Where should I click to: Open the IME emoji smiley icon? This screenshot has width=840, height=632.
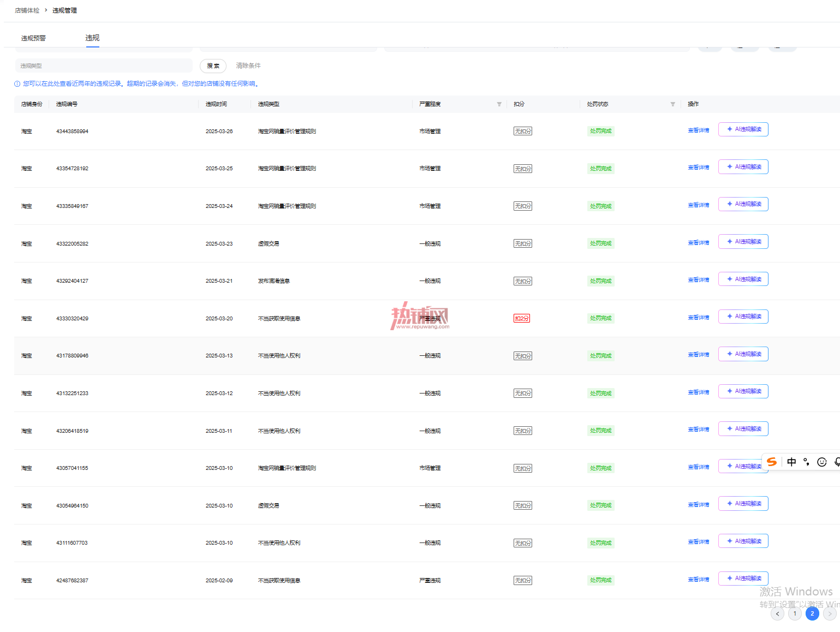pyautogui.click(x=822, y=462)
